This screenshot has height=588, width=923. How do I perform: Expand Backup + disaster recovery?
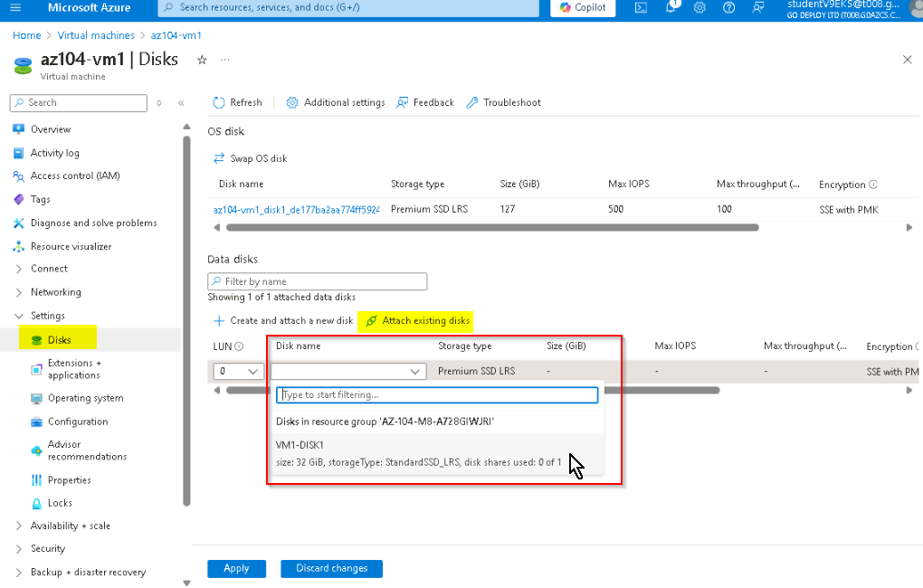click(x=88, y=573)
